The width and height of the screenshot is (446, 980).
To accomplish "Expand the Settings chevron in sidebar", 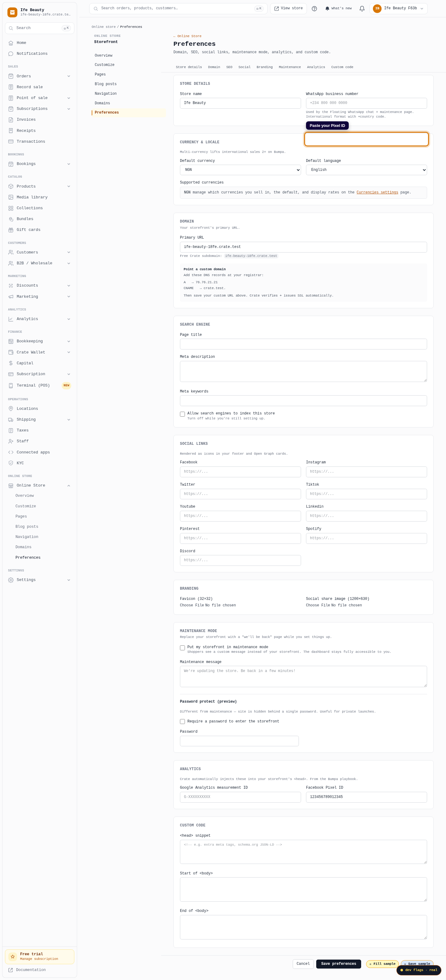I will click(69, 580).
